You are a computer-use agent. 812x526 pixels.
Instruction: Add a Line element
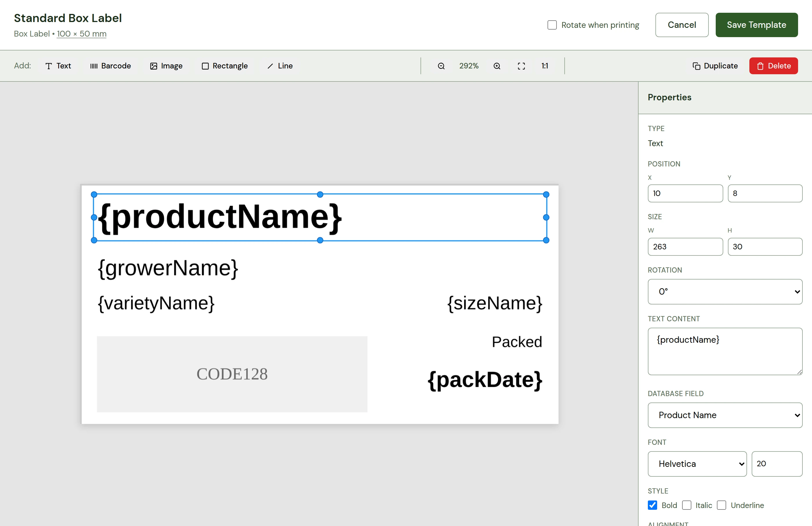[280, 66]
